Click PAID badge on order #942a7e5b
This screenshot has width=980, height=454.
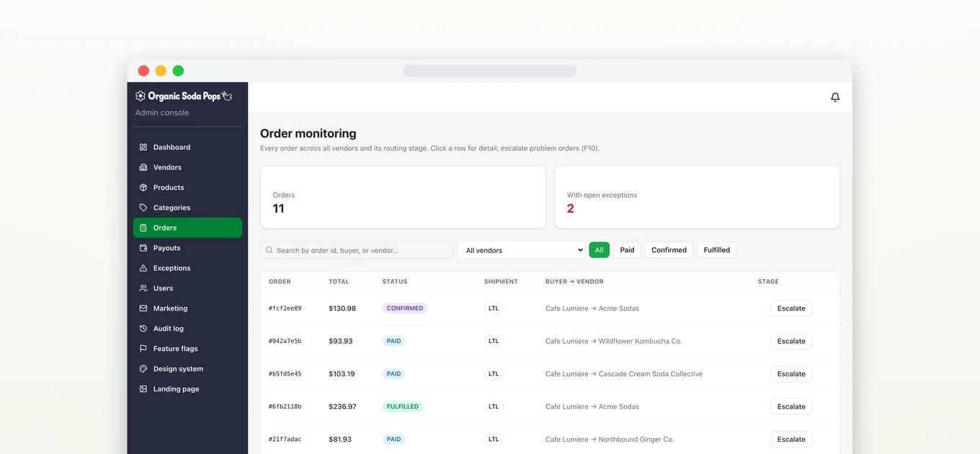[393, 341]
